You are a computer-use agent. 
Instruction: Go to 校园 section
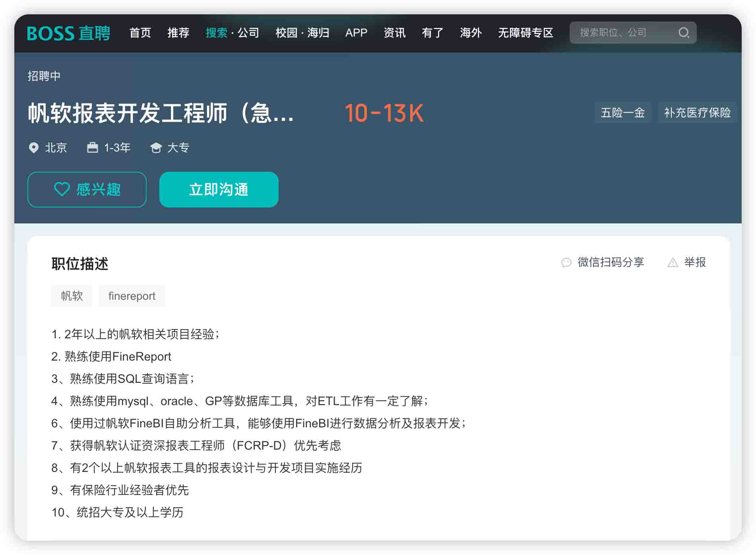click(x=286, y=33)
